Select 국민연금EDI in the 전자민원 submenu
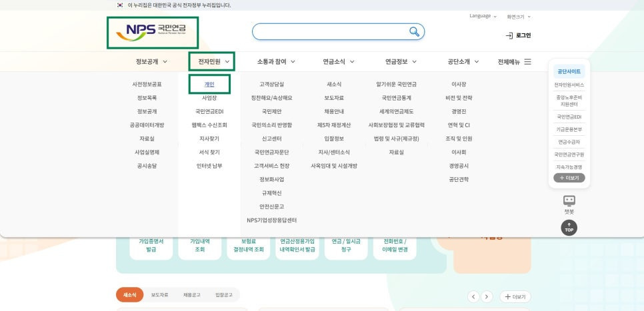Screen dimensions: 644x311 [209, 112]
